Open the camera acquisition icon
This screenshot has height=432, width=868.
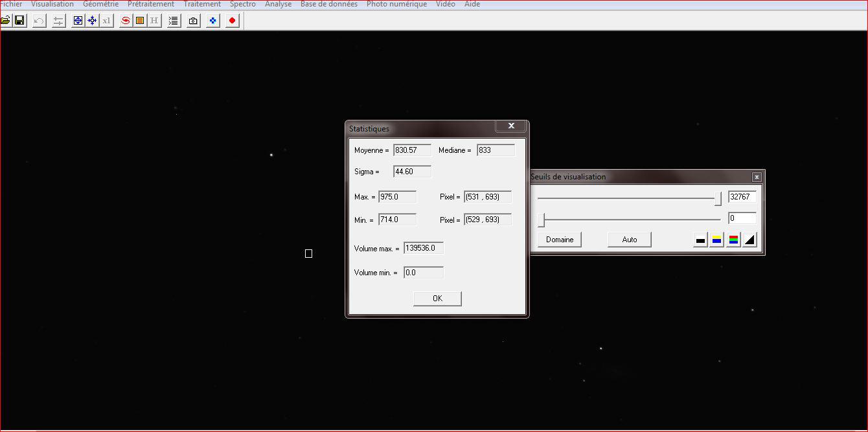pos(193,21)
